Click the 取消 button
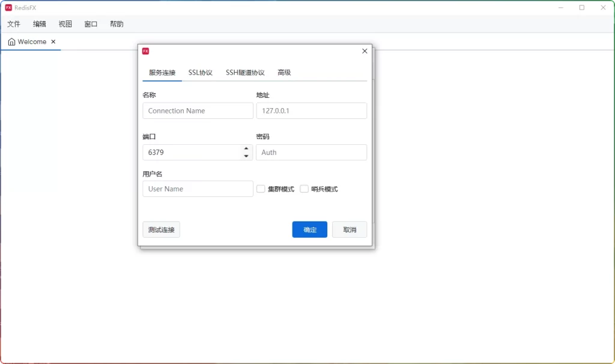The height and width of the screenshot is (364, 615). tap(350, 229)
